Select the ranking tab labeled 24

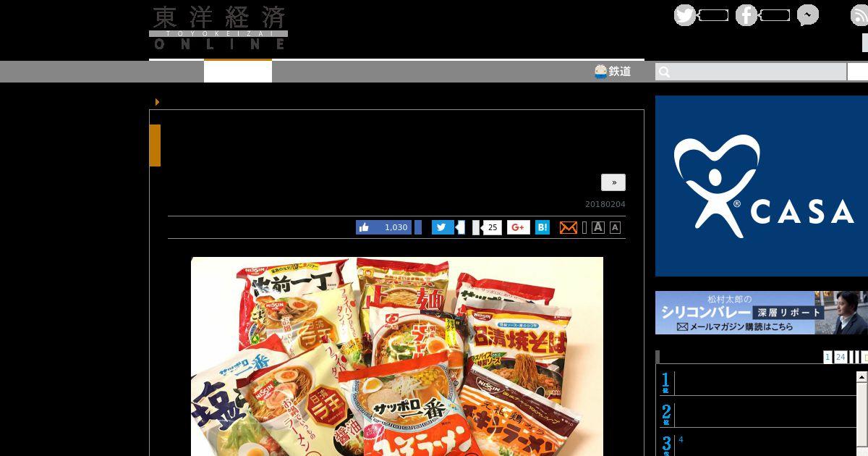click(x=840, y=357)
